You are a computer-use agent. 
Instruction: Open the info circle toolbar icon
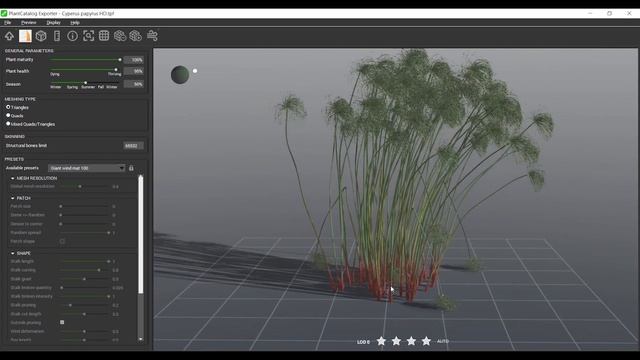click(x=72, y=36)
